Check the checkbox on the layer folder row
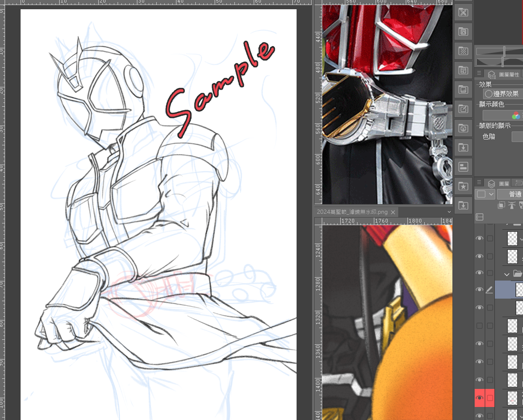Screen dimensions: 523x420 pyautogui.click(x=490, y=273)
